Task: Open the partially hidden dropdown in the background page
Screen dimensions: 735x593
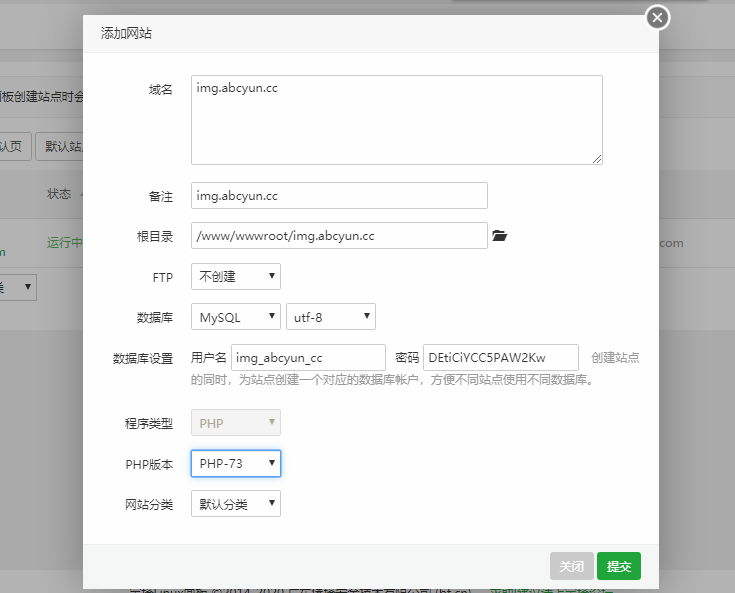Action: [x=18, y=287]
